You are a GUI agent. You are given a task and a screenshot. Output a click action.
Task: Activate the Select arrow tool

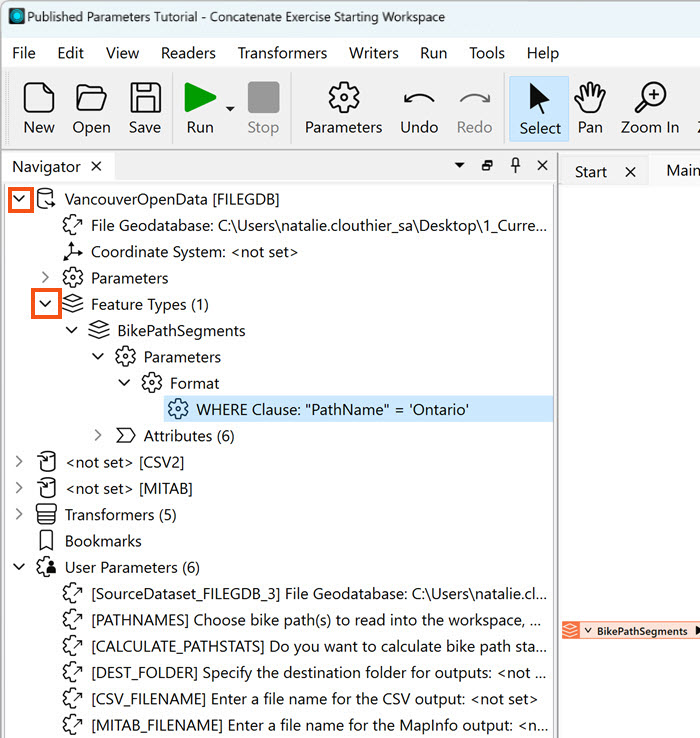(x=539, y=109)
